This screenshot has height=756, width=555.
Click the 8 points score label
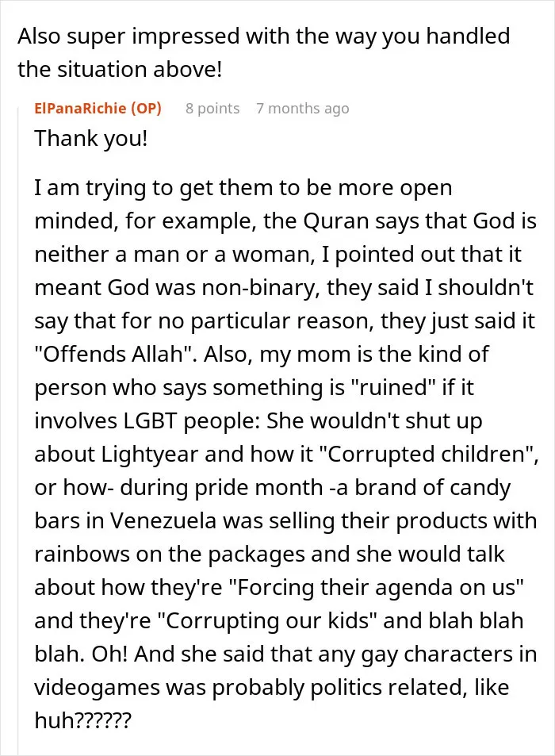(212, 109)
